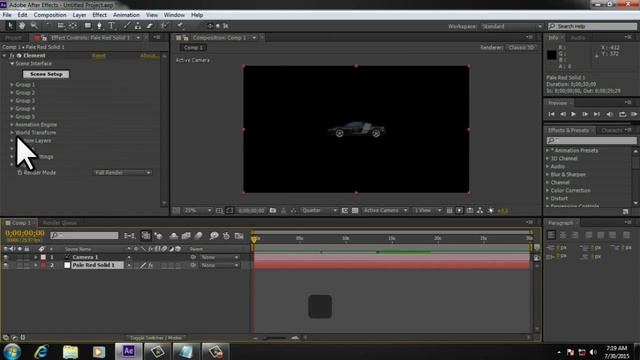Select the Brush tool
Image resolution: width=640 pixels, height=360 pixels.
[127, 26]
